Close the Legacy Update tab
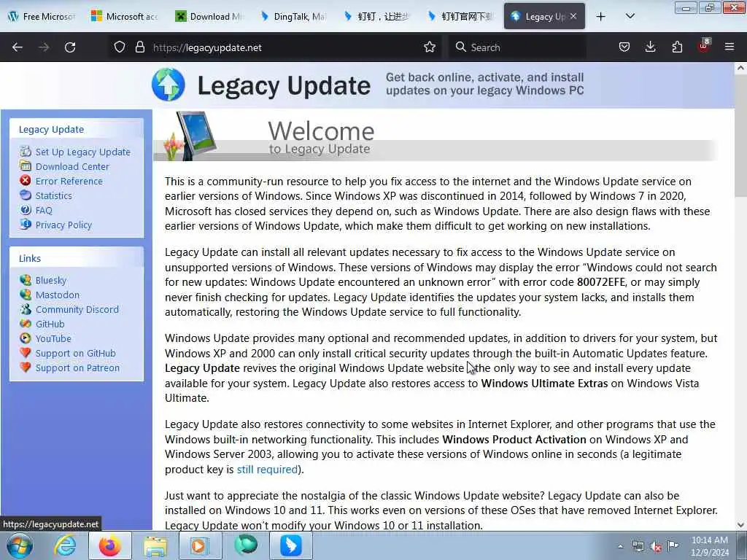 click(573, 16)
